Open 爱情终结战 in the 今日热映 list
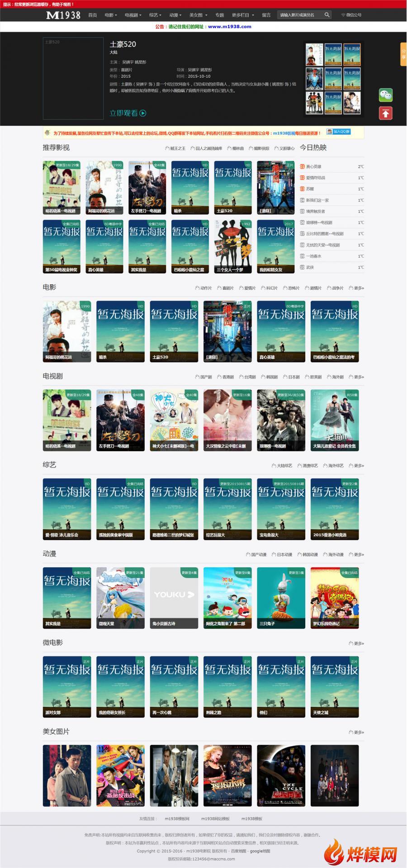Viewport: 407px width, 868px height. click(x=316, y=178)
